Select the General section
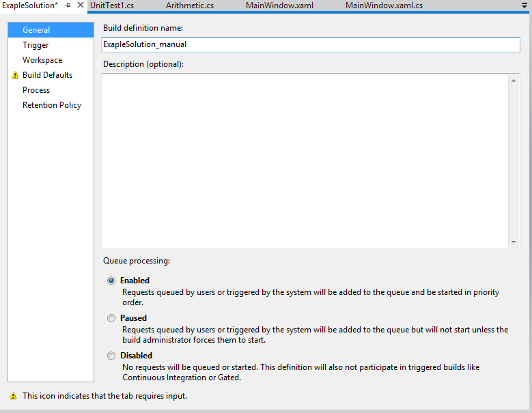This screenshot has height=413, width=532. tap(51, 30)
